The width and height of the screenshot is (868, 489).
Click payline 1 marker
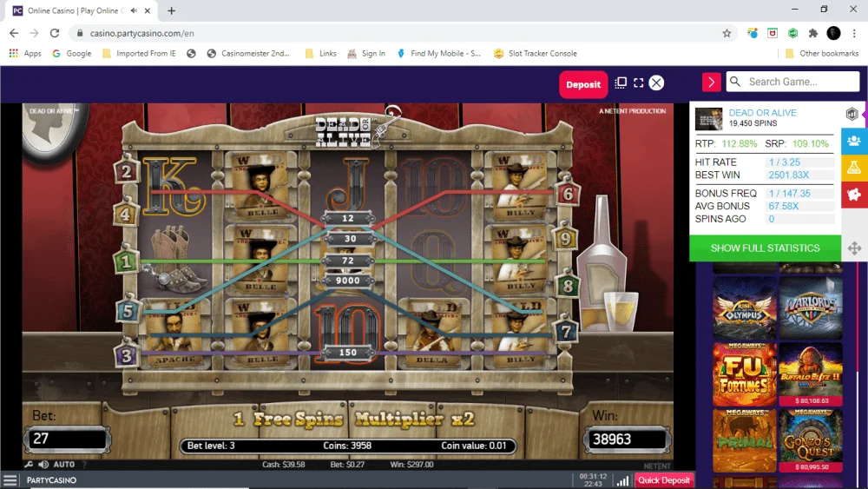tap(126, 261)
